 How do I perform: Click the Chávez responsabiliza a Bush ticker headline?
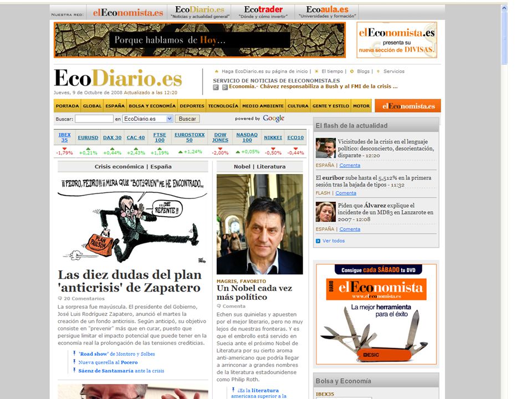click(x=313, y=86)
